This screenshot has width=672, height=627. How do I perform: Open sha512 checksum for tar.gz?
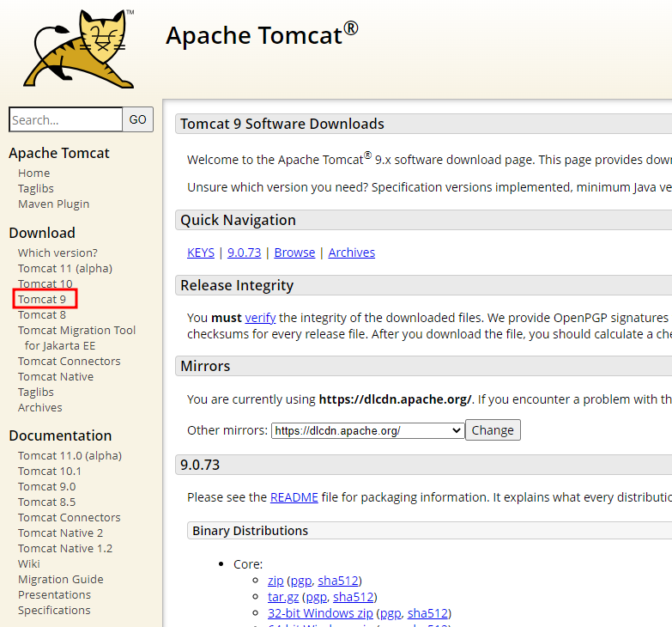(x=353, y=597)
